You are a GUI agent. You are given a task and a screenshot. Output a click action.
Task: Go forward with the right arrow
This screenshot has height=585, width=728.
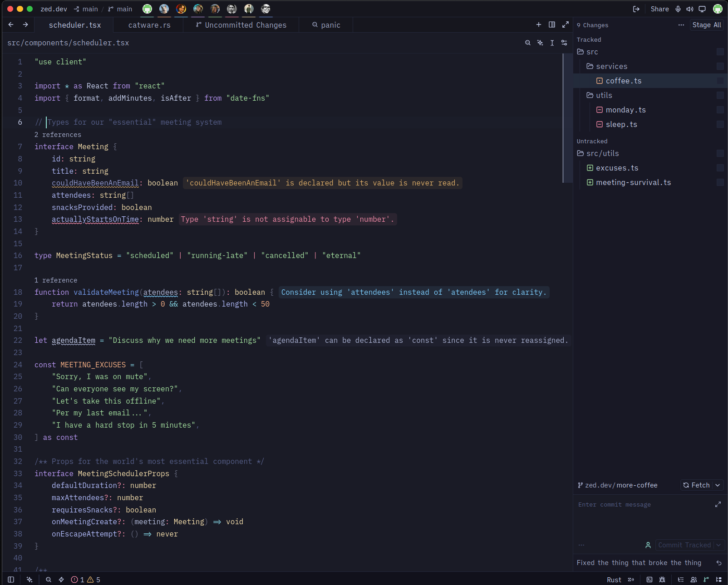(x=25, y=24)
